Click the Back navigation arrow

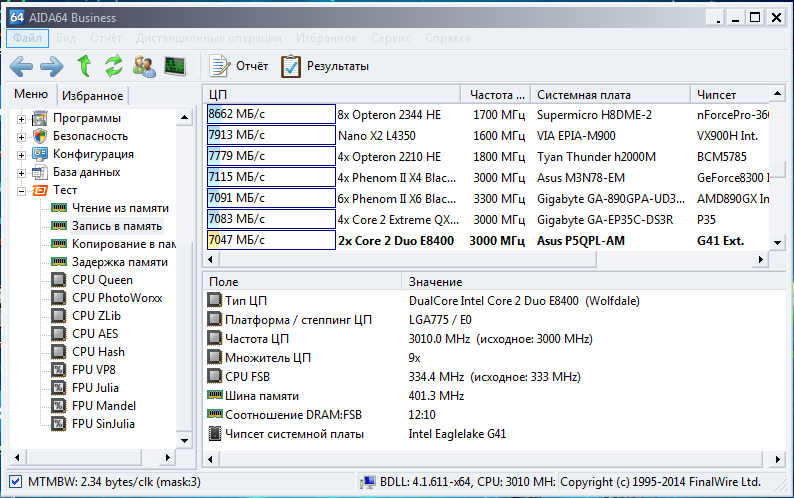click(22, 66)
